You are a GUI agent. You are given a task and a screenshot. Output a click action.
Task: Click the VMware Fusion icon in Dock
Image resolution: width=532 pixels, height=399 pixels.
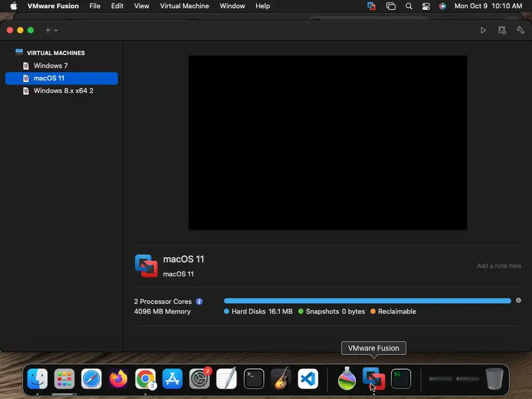pyautogui.click(x=374, y=379)
